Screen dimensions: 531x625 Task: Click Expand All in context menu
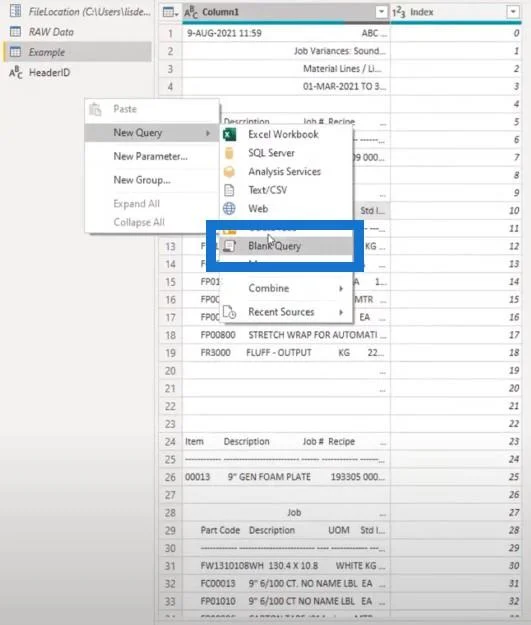[152, 204]
